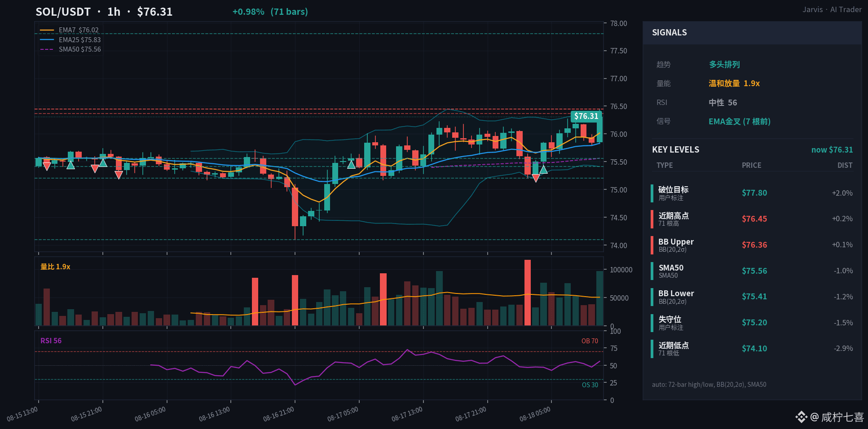
Task: Click the 08-18 05:00 time axis label
Action: (535, 414)
